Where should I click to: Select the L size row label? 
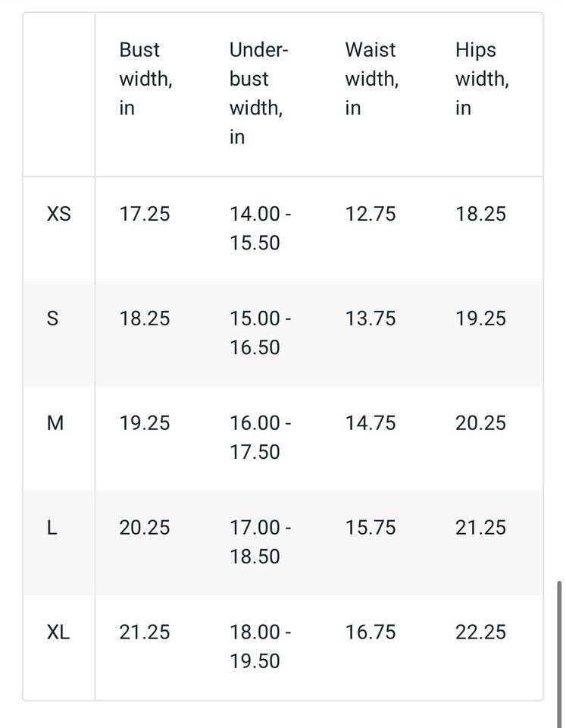pyautogui.click(x=52, y=528)
